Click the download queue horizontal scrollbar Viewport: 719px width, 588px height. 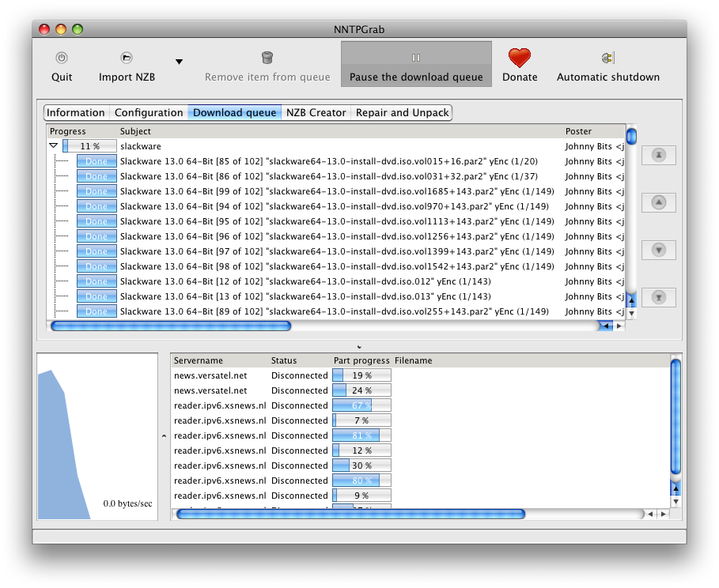pyautogui.click(x=171, y=326)
